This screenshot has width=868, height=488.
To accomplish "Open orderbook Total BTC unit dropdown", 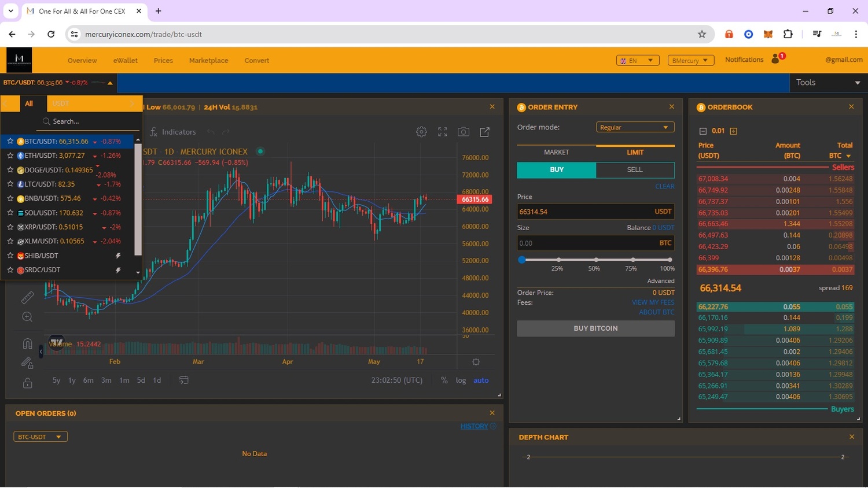I will (x=848, y=156).
